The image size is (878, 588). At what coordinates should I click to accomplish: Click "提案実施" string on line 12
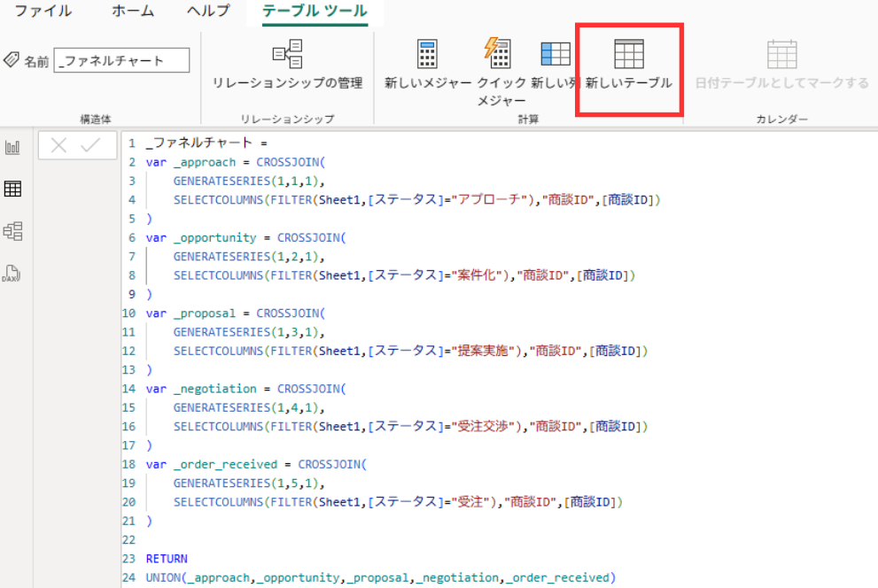click(483, 351)
